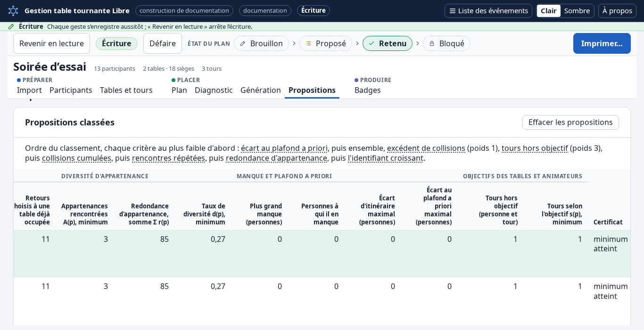This screenshot has height=330, width=644.
Task: Click the Imprimer… button
Action: pyautogui.click(x=602, y=43)
